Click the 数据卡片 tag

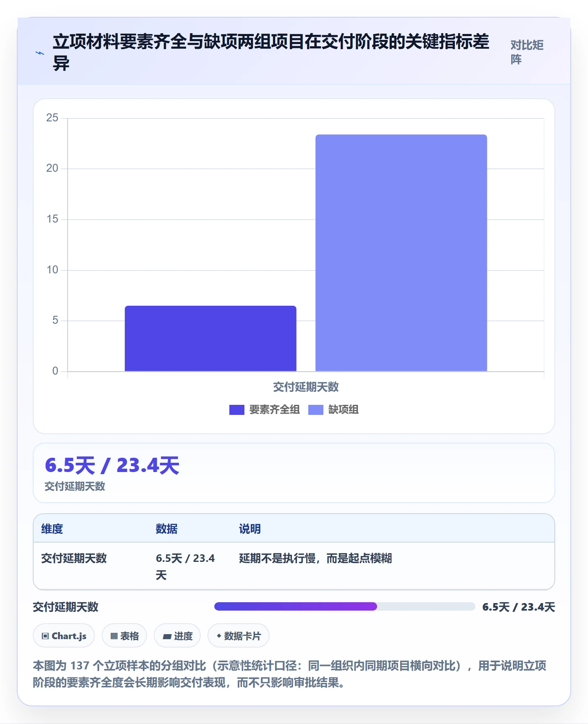[239, 636]
